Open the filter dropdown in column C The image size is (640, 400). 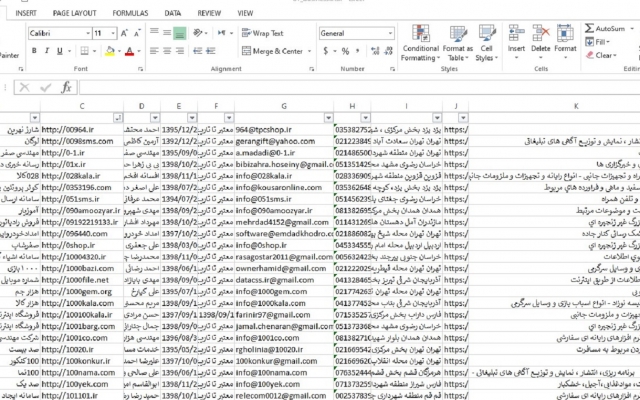tap(118, 118)
